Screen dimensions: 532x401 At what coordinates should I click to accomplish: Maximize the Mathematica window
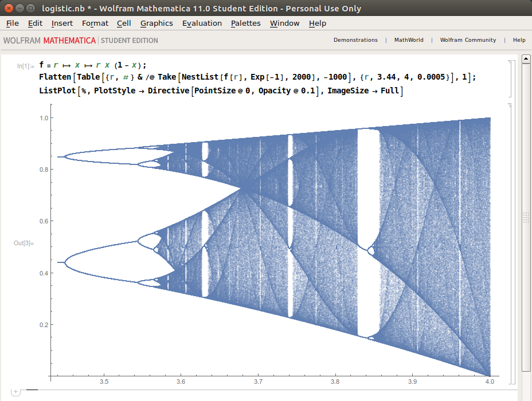click(30, 8)
